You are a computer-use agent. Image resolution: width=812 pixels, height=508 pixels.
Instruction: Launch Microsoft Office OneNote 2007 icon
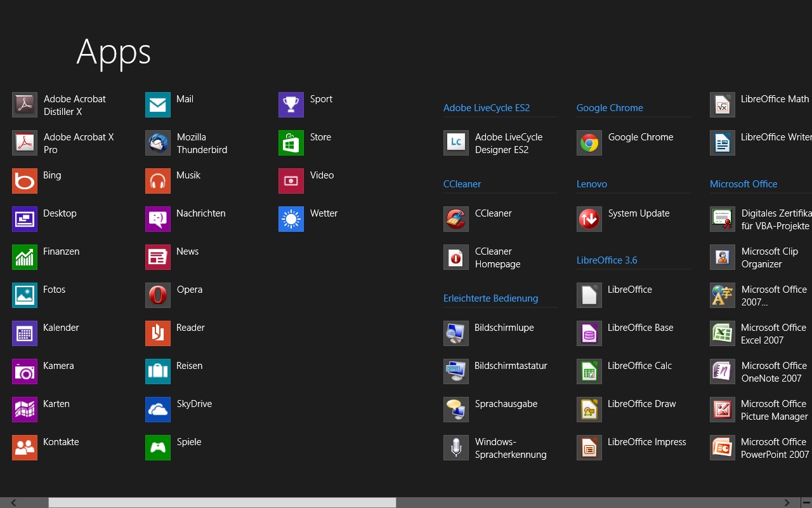[x=723, y=371]
